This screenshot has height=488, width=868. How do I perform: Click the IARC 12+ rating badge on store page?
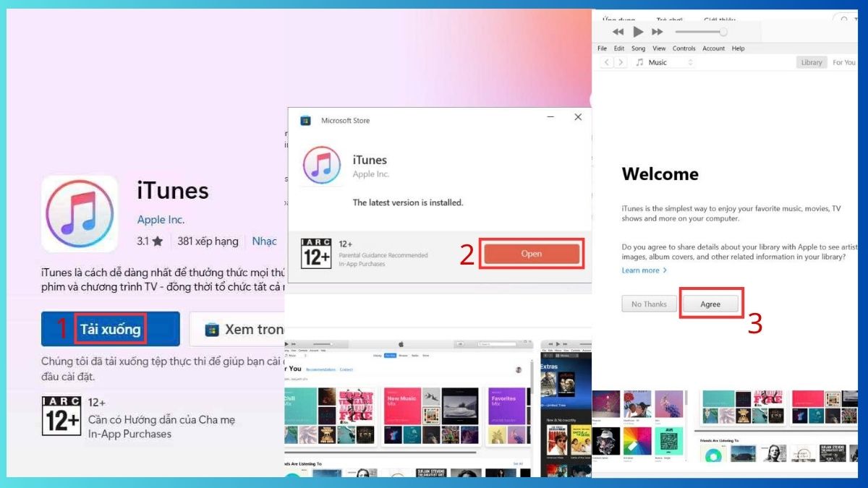pyautogui.click(x=61, y=416)
